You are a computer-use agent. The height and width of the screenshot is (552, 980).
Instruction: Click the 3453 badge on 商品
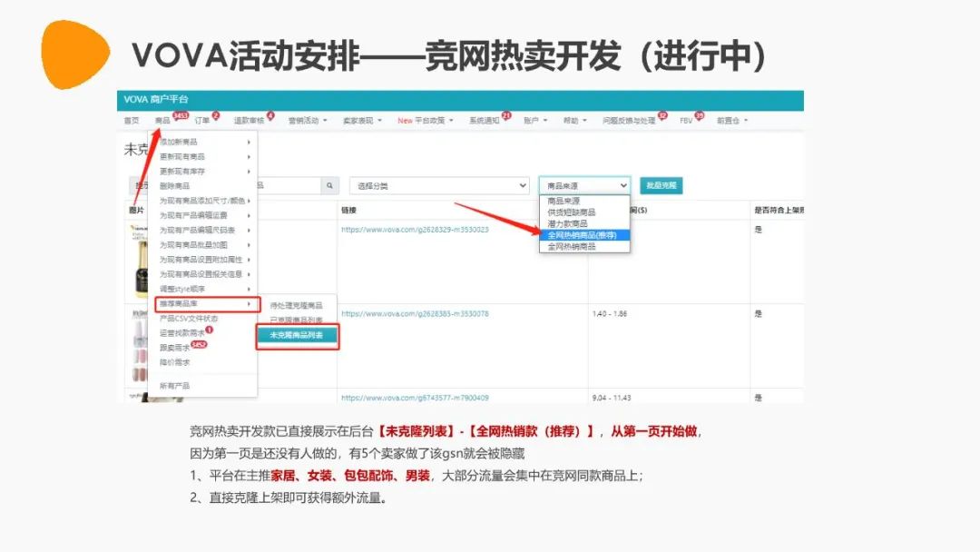[x=181, y=115]
